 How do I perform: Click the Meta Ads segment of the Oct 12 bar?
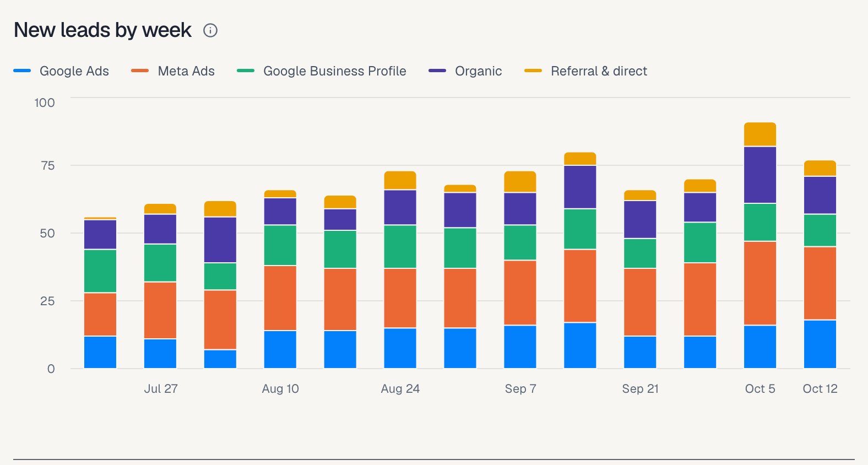[820, 283]
